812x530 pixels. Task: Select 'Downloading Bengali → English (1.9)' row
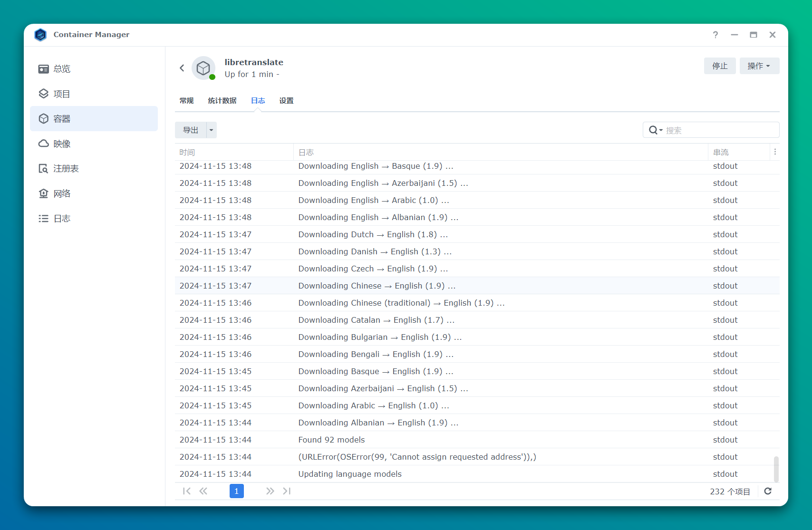[x=477, y=354]
